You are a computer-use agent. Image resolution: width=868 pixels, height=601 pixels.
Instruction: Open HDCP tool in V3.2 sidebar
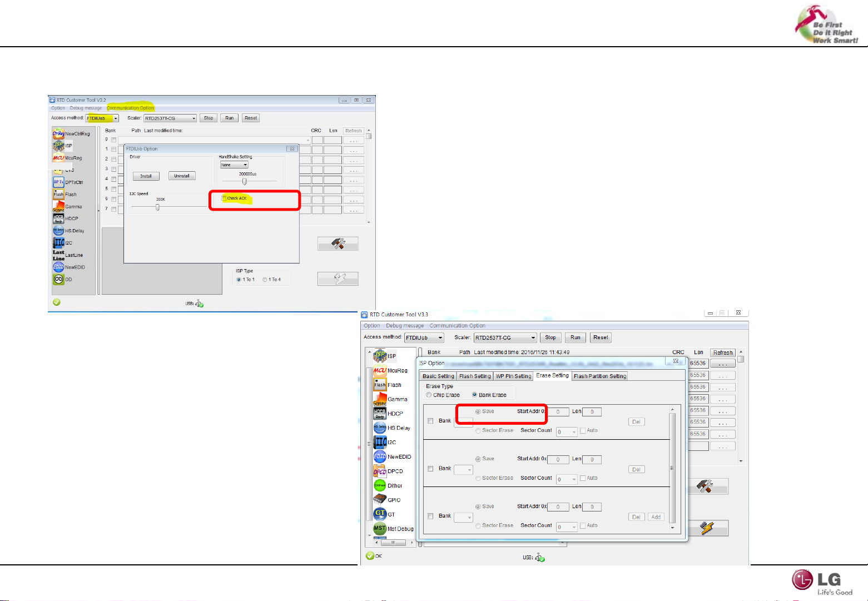coord(66,218)
